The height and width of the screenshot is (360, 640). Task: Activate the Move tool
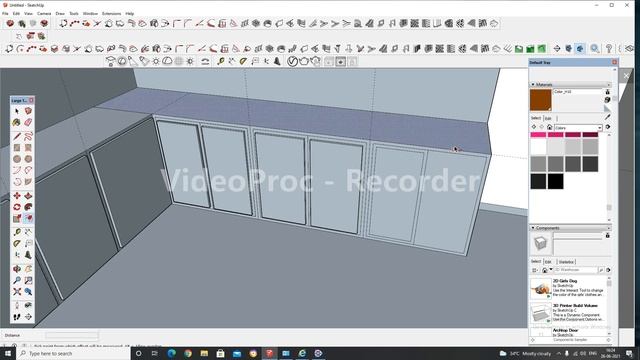point(17,196)
